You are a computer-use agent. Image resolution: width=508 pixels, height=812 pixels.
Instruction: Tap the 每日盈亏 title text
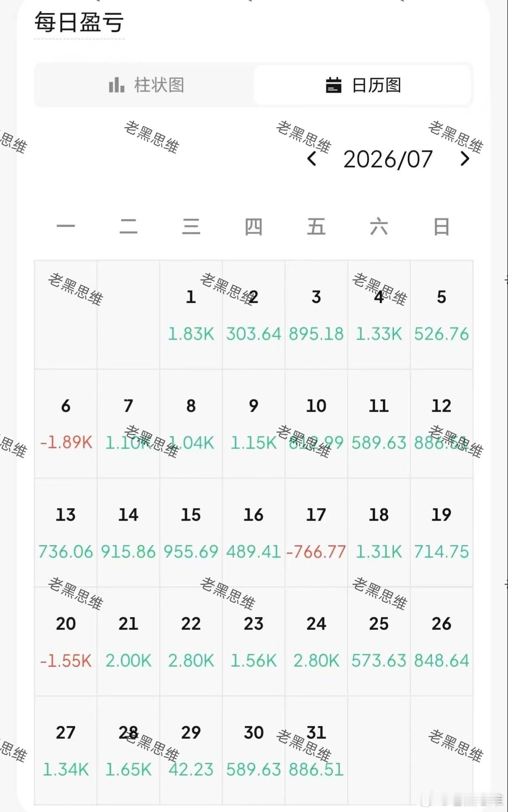pyautogui.click(x=79, y=22)
